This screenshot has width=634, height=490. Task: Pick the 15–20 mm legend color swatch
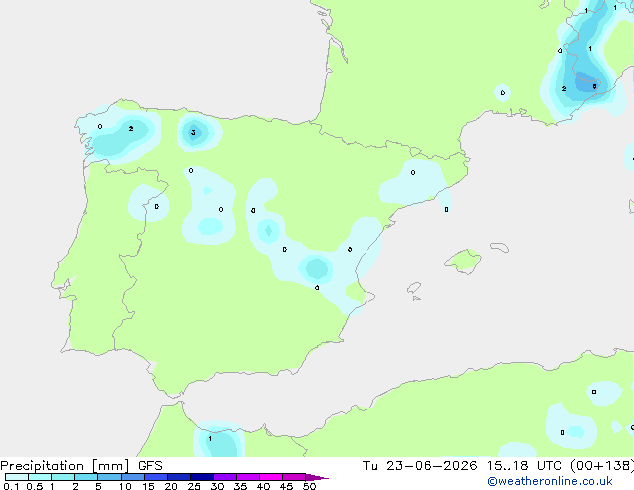point(156,477)
